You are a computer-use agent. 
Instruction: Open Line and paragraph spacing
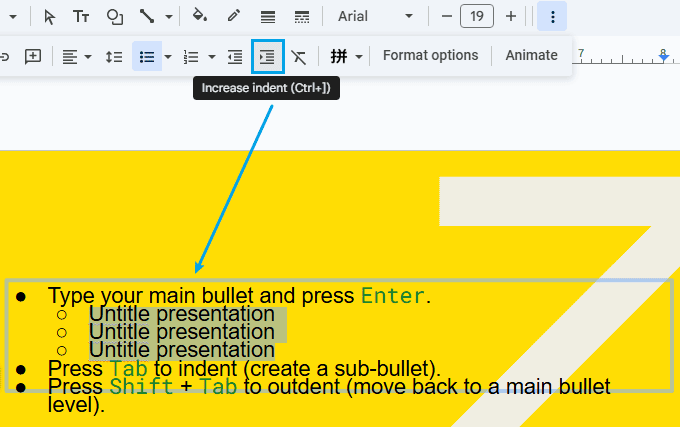[x=114, y=57]
